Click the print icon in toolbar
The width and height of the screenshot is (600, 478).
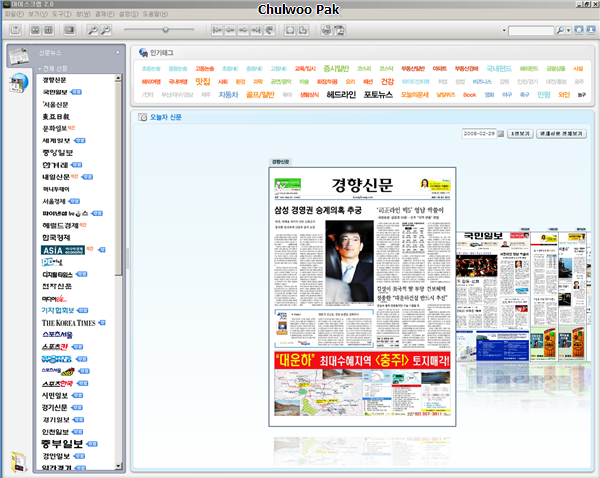pyautogui.click(x=326, y=30)
